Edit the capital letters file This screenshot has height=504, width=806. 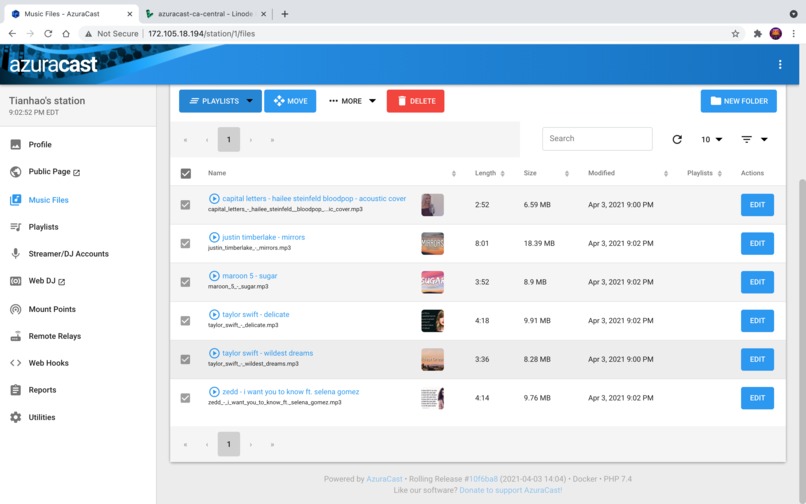[x=757, y=205]
